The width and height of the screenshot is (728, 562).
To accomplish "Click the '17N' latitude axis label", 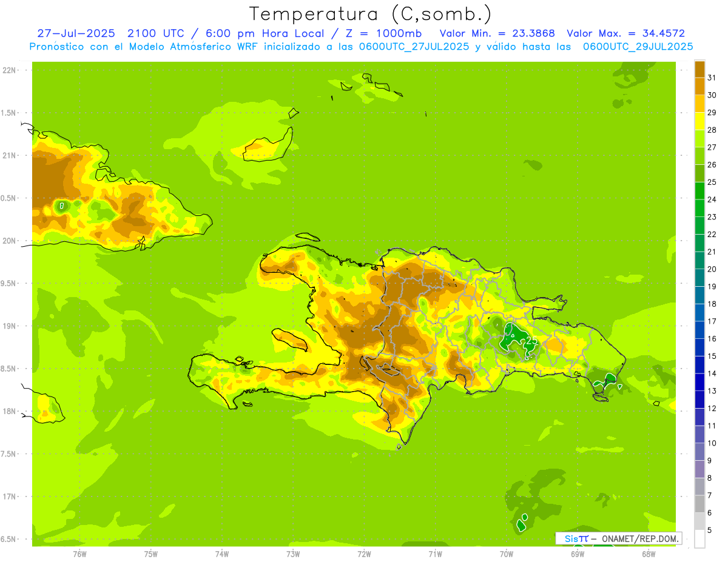I will [x=9, y=497].
